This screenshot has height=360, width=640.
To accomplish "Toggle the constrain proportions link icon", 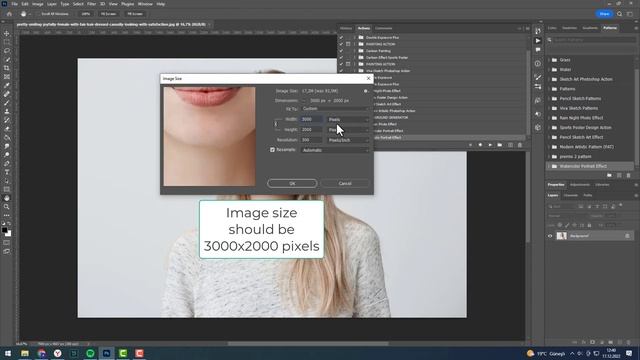I will pyautogui.click(x=276, y=124).
